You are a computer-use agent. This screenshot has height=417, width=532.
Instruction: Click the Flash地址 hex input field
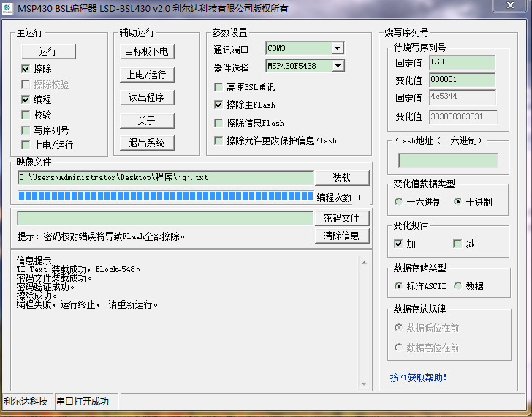coord(448,160)
